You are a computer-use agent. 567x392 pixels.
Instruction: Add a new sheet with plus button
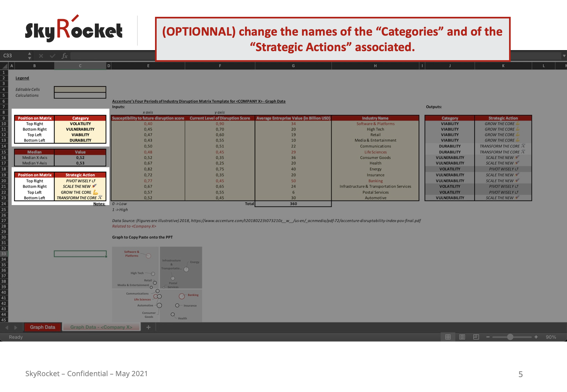(x=149, y=327)
